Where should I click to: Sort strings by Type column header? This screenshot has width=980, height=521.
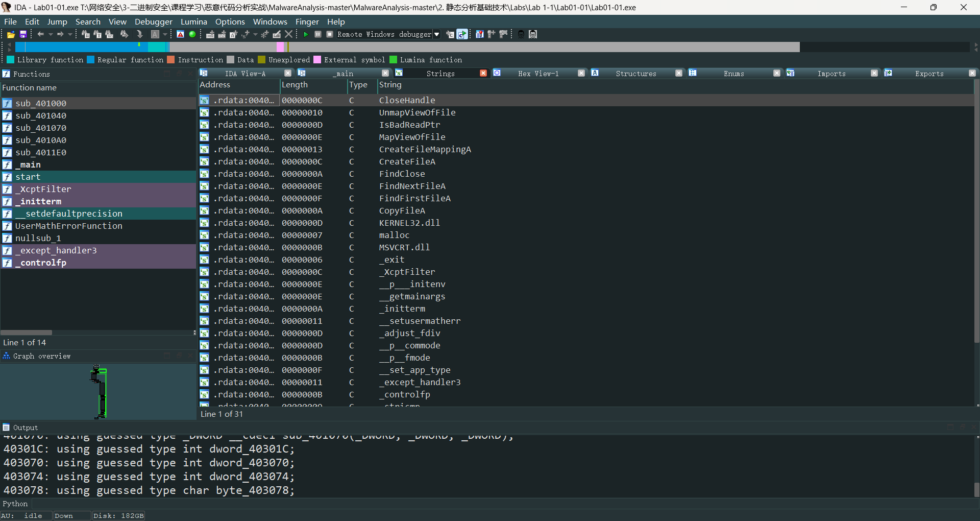click(362, 85)
